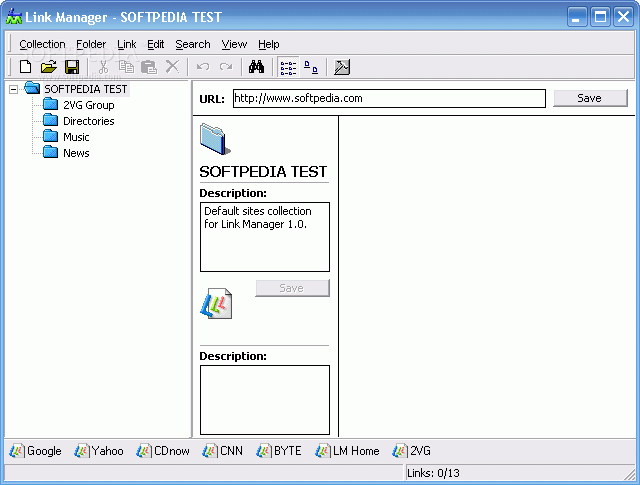This screenshot has height=485, width=640.
Task: Paste with the clipboard toolbar icon
Action: [149, 67]
